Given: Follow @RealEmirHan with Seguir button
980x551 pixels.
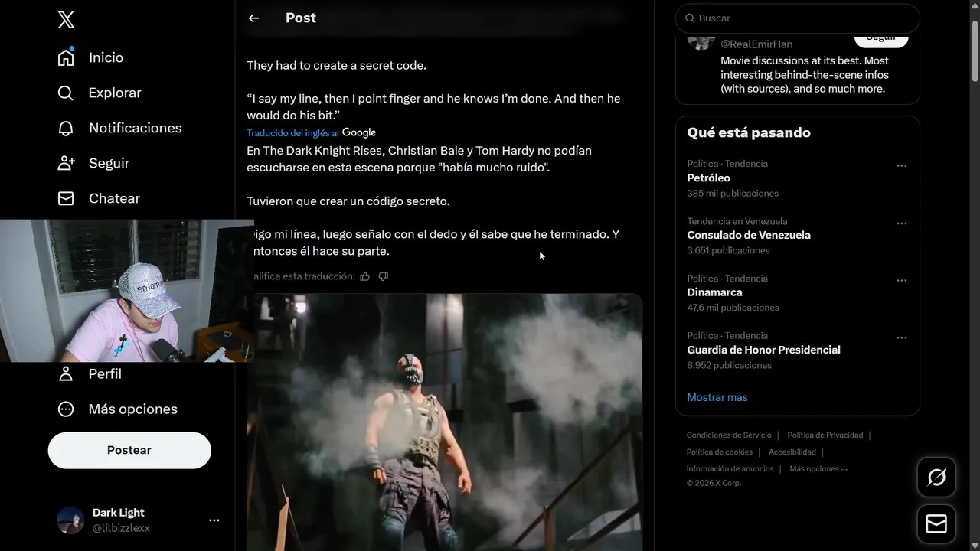Looking at the screenshot, I should pyautogui.click(x=881, y=38).
